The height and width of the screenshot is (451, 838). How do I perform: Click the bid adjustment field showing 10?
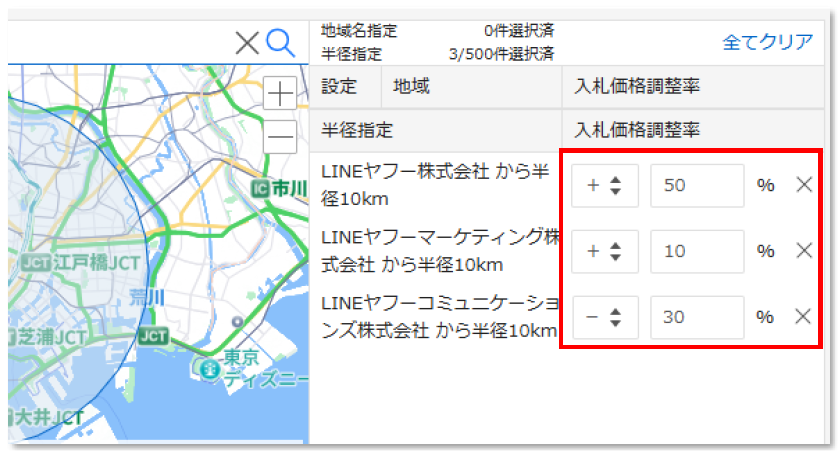(x=697, y=251)
